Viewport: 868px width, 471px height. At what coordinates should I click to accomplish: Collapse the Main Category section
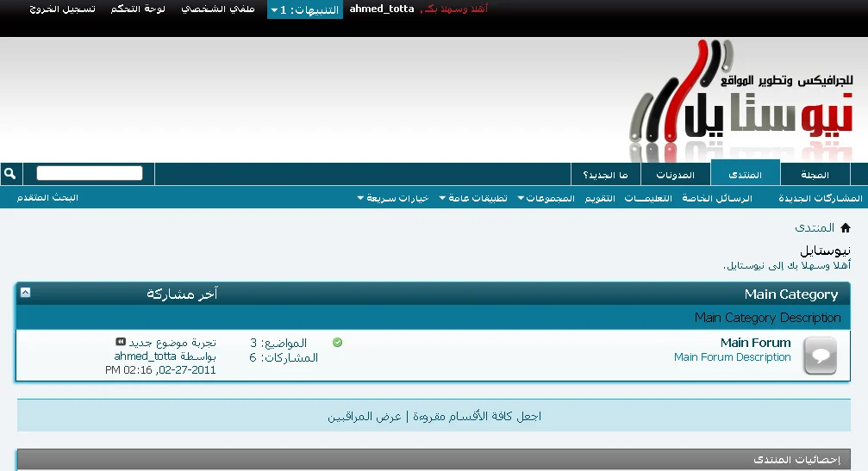point(25,293)
